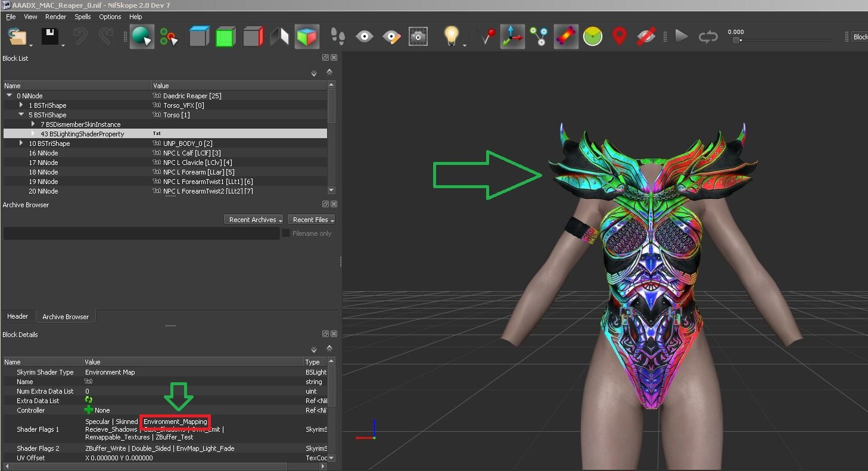Expand the 7 BSDismemberSkinInstance row

pyautogui.click(x=33, y=124)
